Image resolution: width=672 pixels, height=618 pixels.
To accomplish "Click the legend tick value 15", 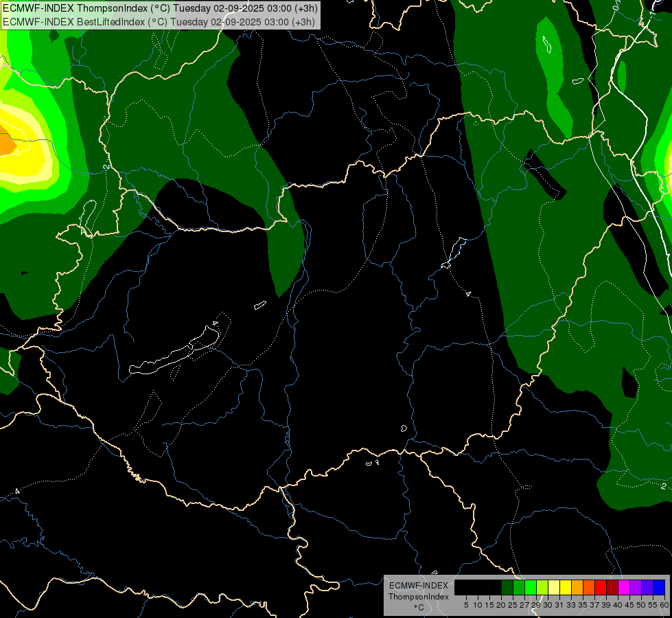I will [x=489, y=605].
